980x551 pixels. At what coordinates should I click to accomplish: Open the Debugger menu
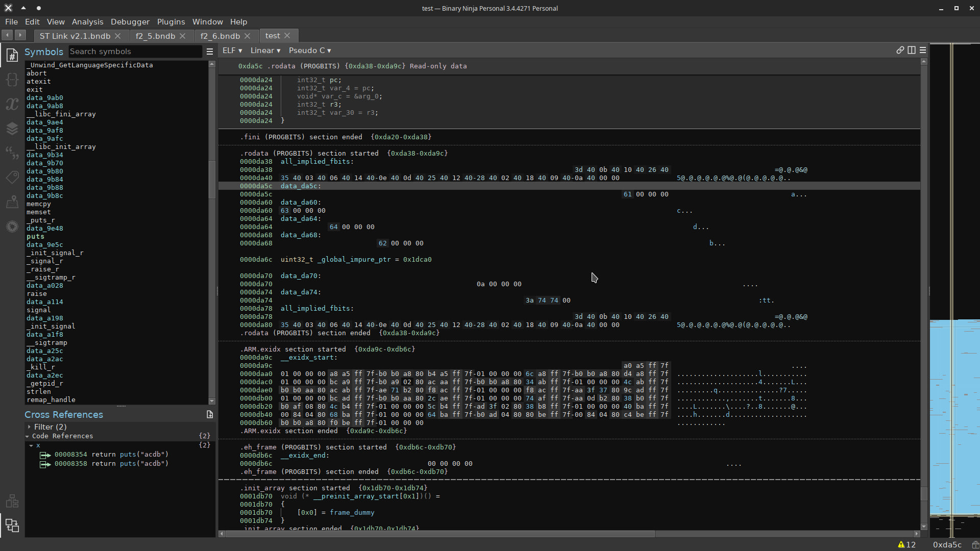tap(130, 22)
